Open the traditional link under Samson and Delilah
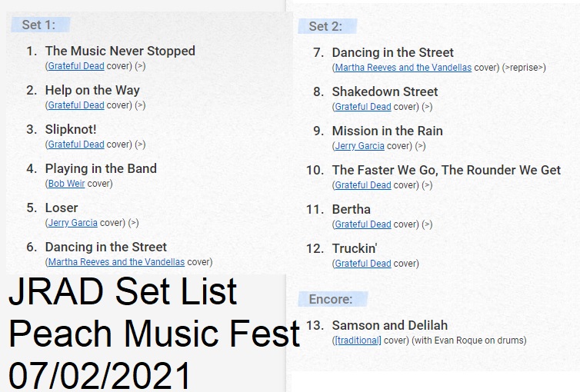Viewport: 580px width, 392px height. pyautogui.click(x=358, y=341)
